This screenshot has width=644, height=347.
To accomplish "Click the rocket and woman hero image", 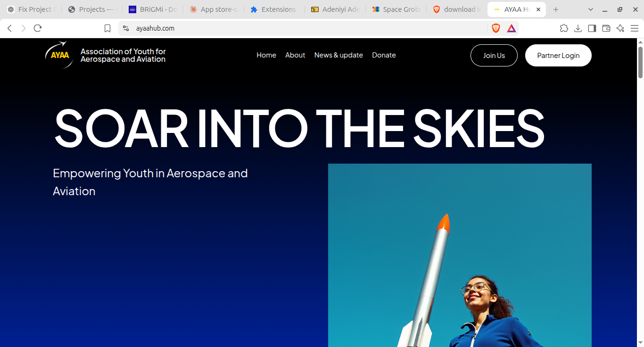I will click(460, 255).
